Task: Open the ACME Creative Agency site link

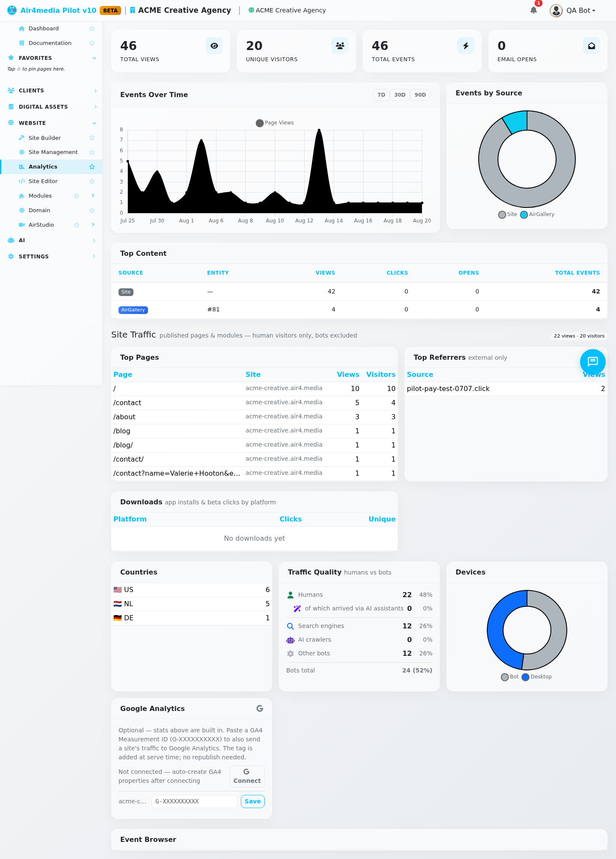Action: click(287, 10)
